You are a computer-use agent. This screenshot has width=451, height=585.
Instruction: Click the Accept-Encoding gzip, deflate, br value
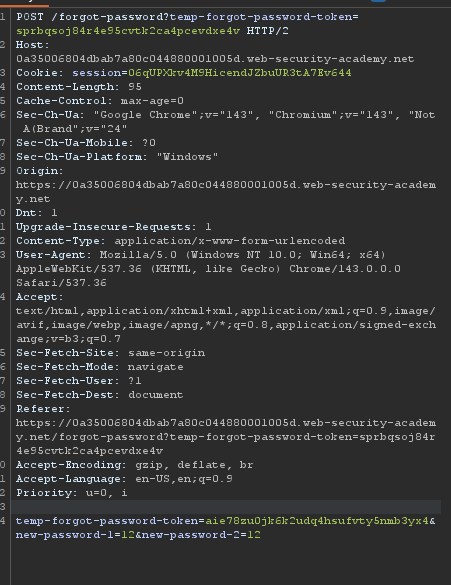pyautogui.click(x=194, y=464)
